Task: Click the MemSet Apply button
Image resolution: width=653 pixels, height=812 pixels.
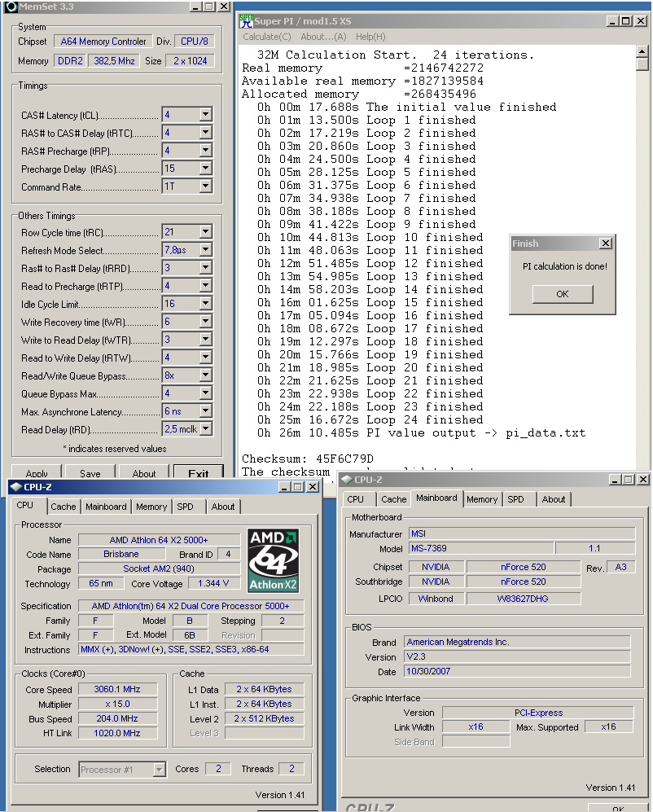Action: [37, 472]
